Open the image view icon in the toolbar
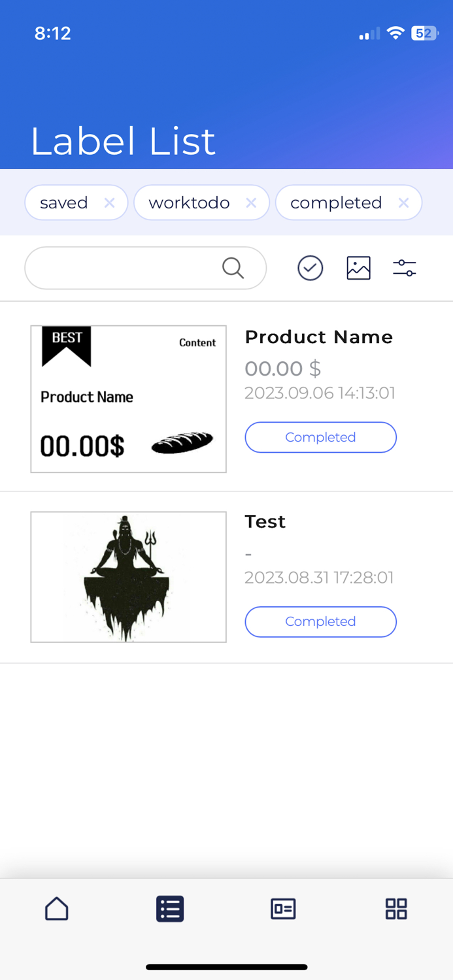Screen dimensions: 453x980 [358, 268]
